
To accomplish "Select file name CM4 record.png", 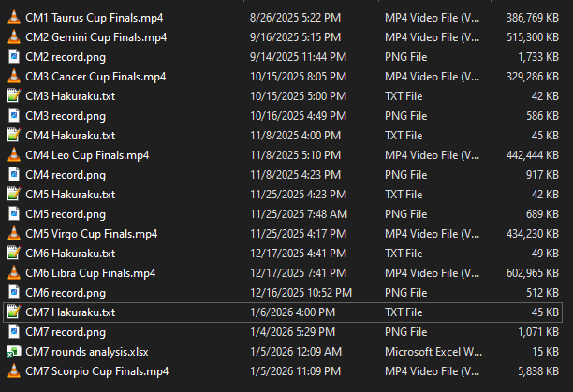I will coord(66,175).
